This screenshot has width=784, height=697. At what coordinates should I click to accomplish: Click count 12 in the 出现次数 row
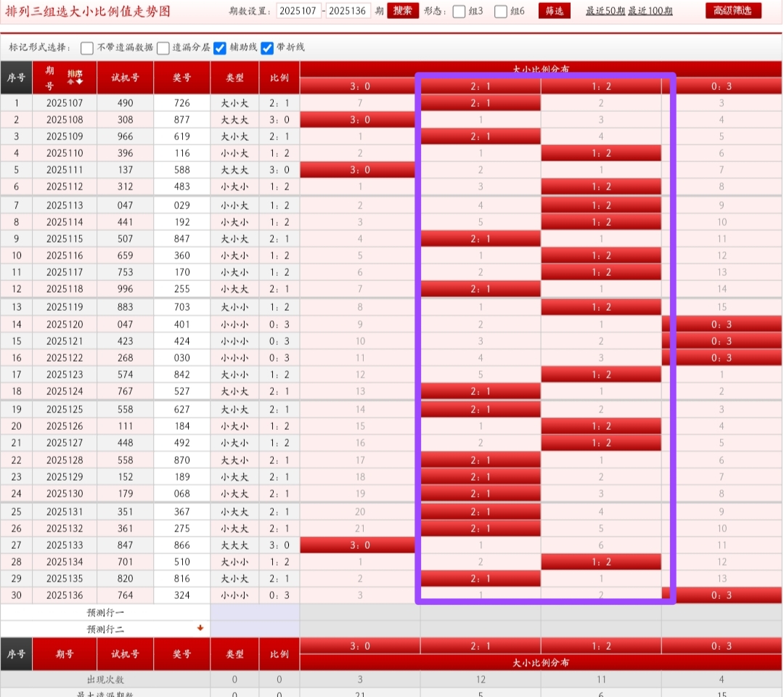click(x=481, y=680)
